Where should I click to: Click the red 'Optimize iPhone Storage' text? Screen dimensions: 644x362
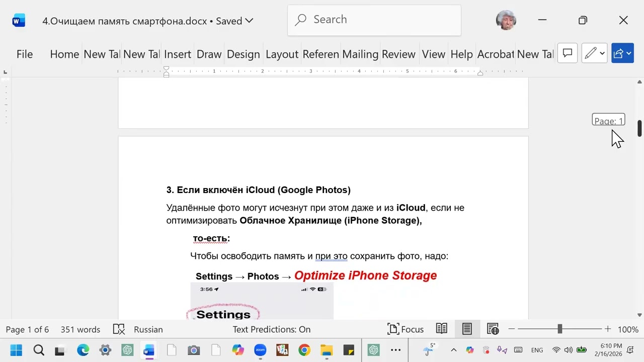point(365,276)
